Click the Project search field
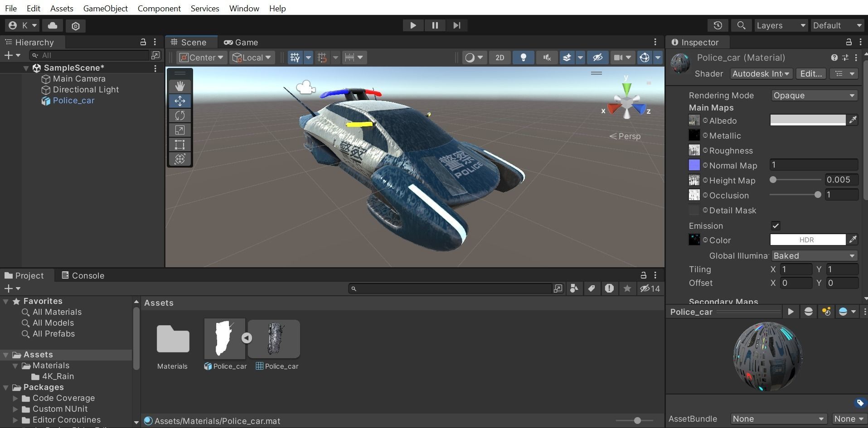The width and height of the screenshot is (868, 428). tap(451, 289)
